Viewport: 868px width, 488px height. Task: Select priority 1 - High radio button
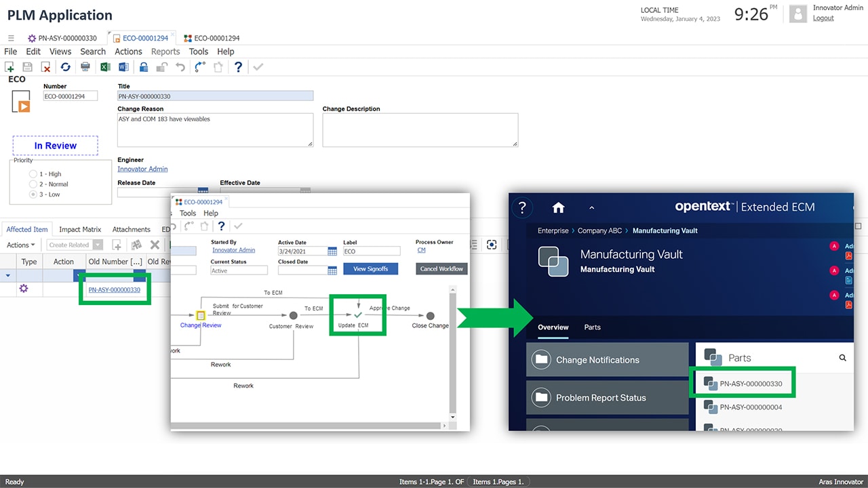pos(33,174)
